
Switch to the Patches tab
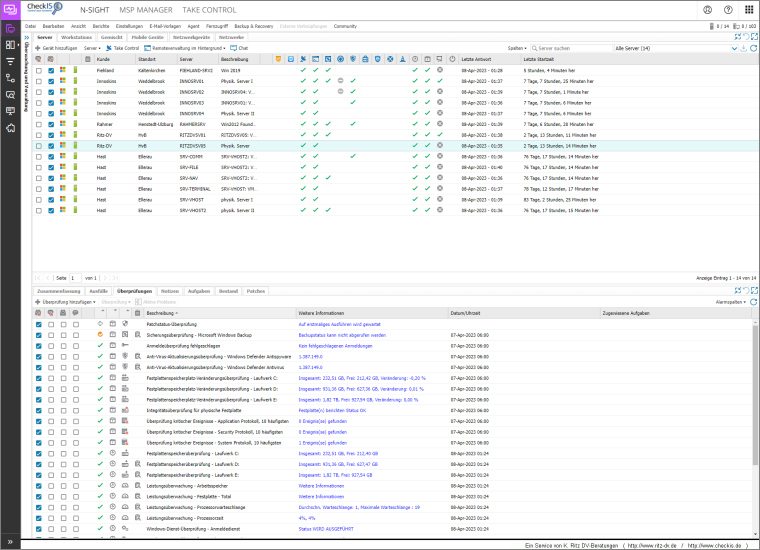click(255, 291)
